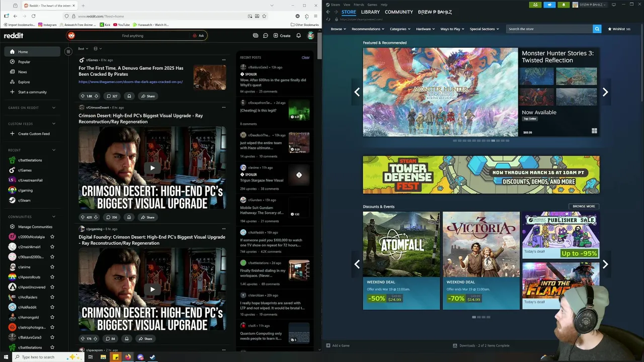Image resolution: width=644 pixels, height=362 pixels.
Task: Click Steam carousel pagination dots
Action: click(481, 141)
